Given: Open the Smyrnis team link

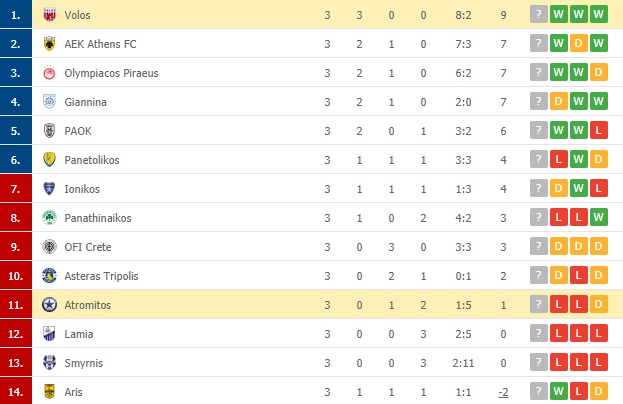Looking at the screenshot, I should coord(83,363).
